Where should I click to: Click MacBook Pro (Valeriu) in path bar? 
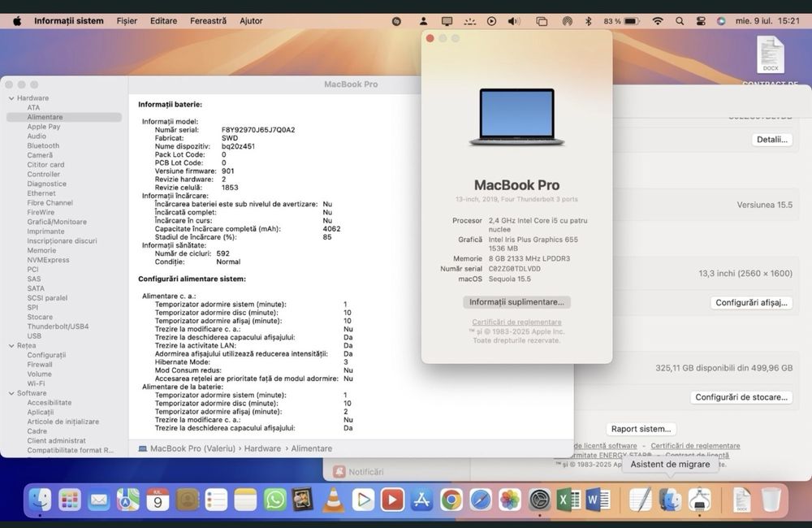tap(187, 448)
